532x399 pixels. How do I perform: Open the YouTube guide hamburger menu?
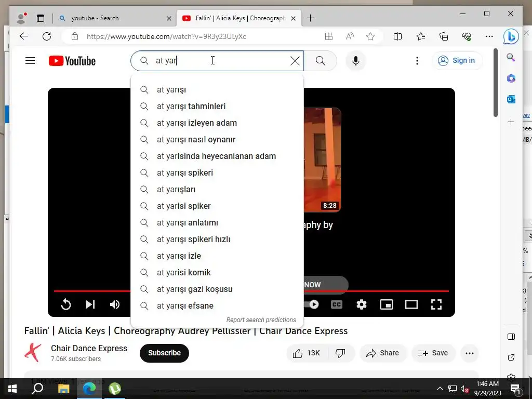point(30,61)
